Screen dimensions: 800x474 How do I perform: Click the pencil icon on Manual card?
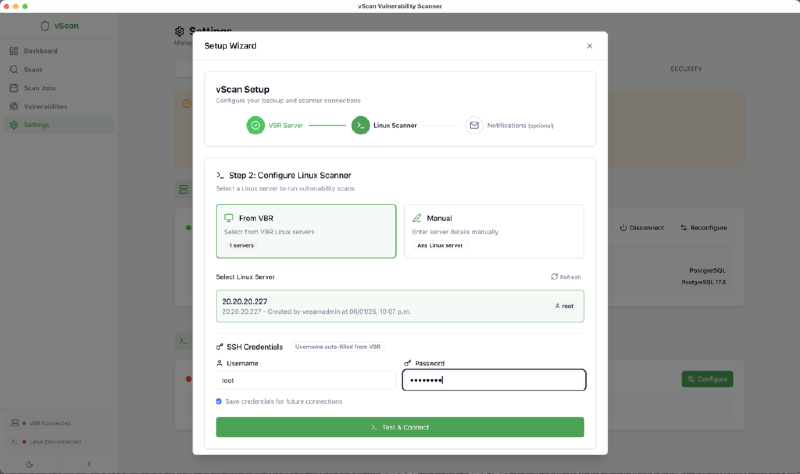(417, 218)
